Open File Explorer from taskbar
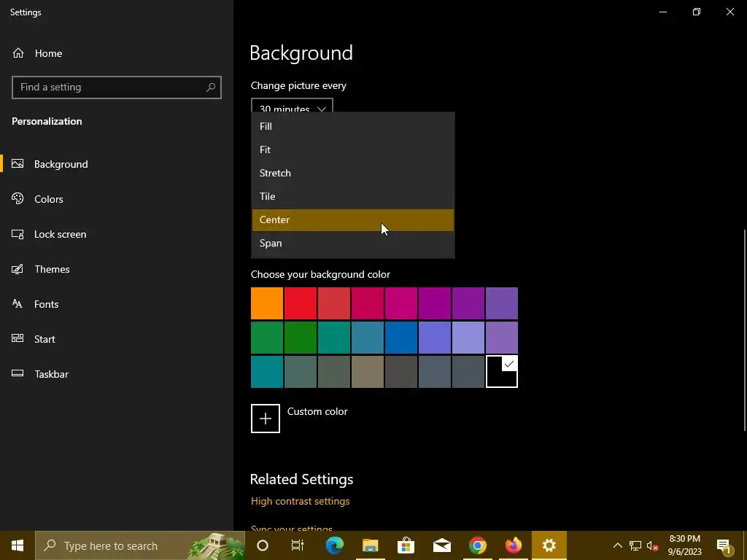747x560 pixels. point(370,545)
